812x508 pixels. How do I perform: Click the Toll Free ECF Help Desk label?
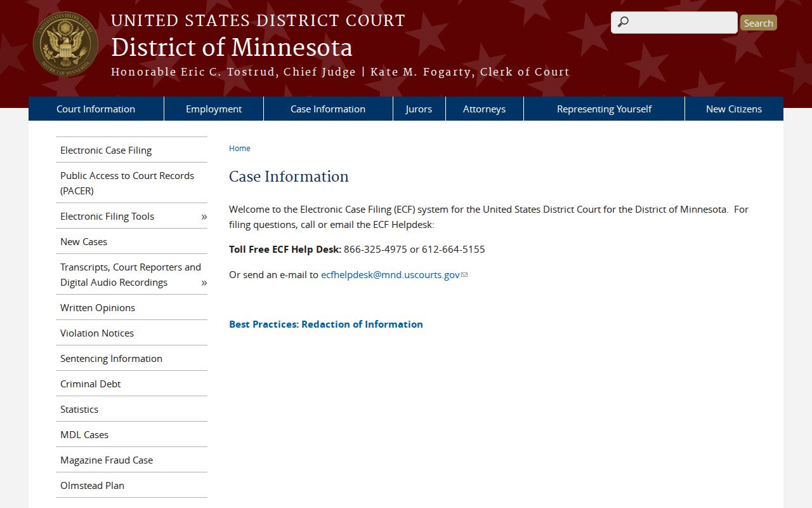click(x=285, y=250)
